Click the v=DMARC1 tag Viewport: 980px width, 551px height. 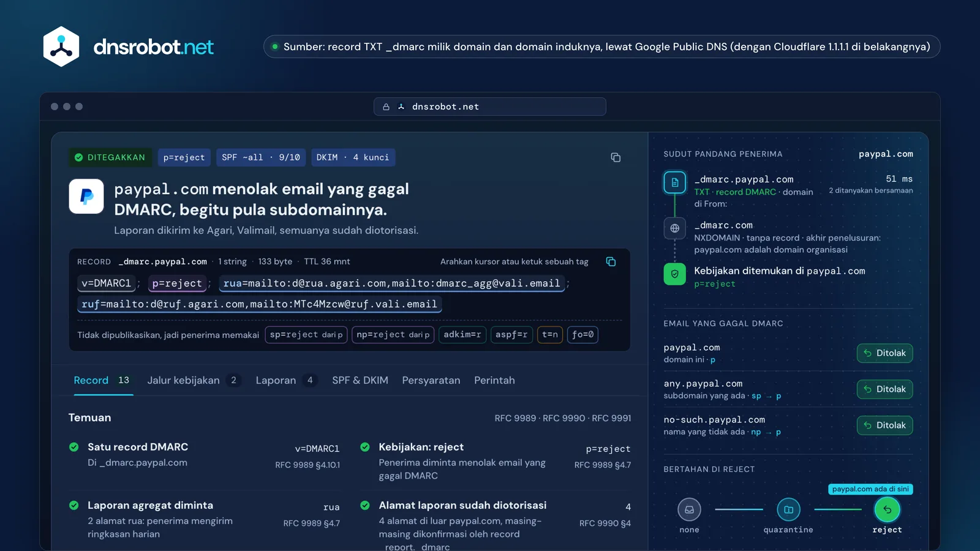(x=107, y=283)
